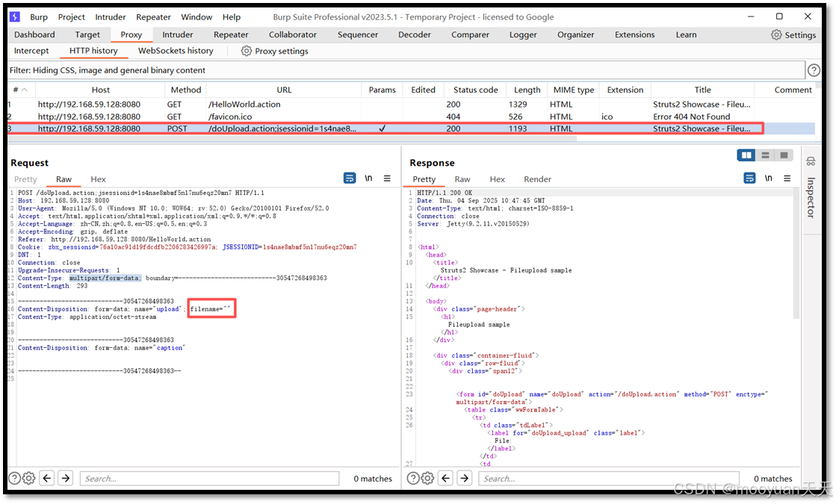Screen dimensions: 836x504
Task: Switch to the Repeater tool tab
Action: (x=231, y=34)
